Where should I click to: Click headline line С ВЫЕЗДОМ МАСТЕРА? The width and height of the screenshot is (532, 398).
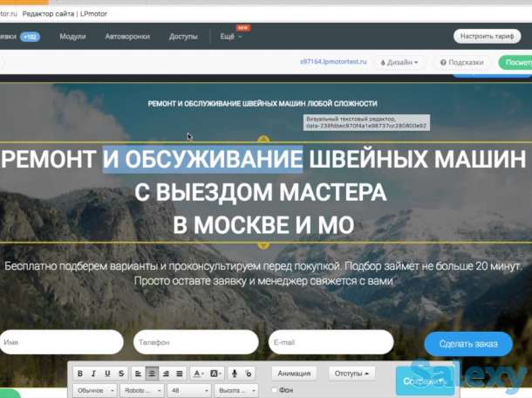click(261, 192)
